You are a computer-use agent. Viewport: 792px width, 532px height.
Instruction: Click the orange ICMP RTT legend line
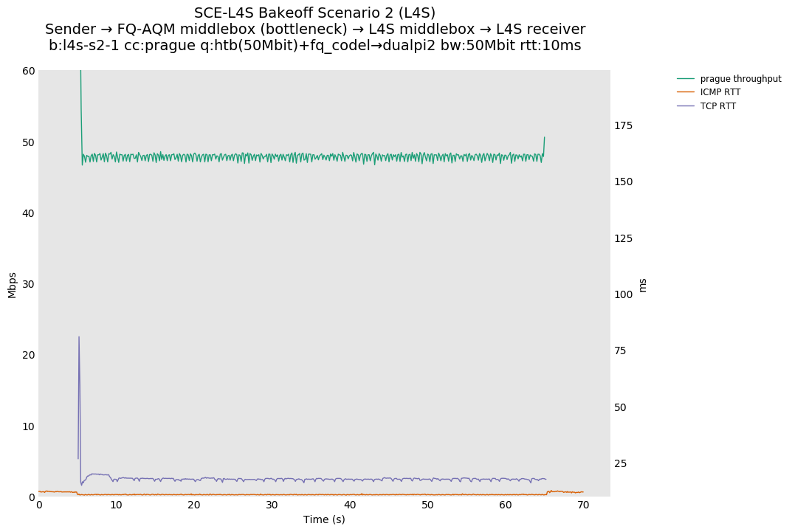point(686,92)
